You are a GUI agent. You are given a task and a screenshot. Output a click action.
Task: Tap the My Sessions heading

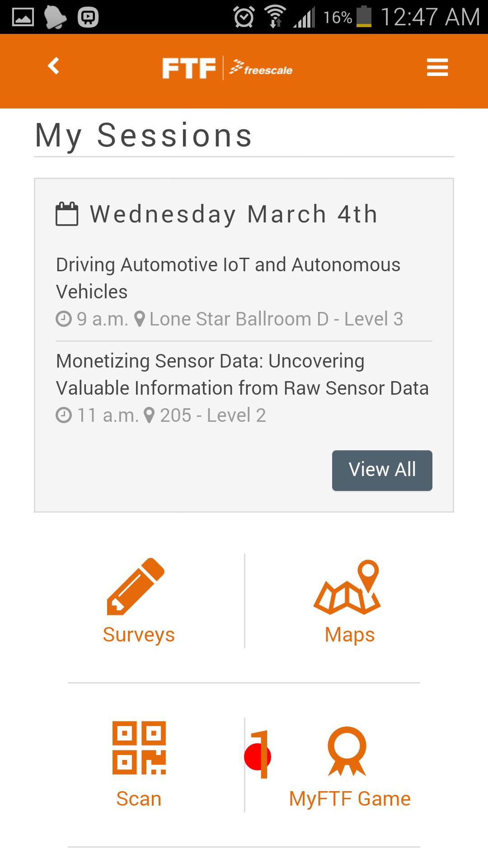coord(144,135)
